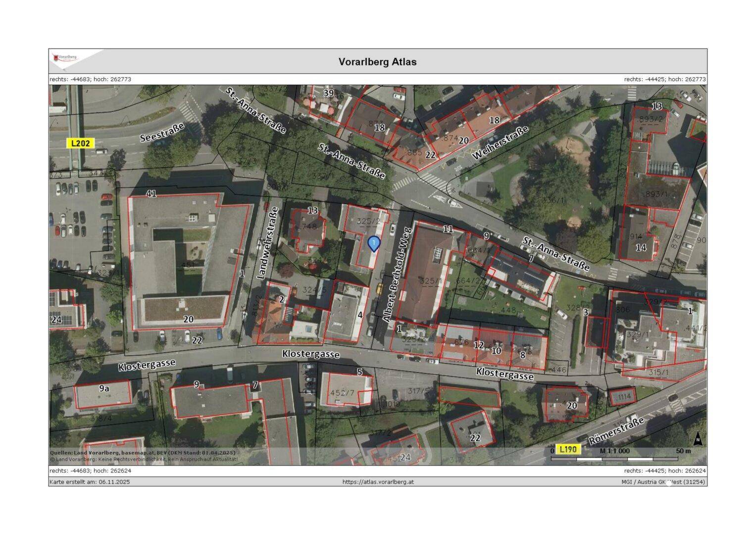Screen dimensions: 756x535
Task: Click parcel number 315/1 label
Action: [659, 372]
